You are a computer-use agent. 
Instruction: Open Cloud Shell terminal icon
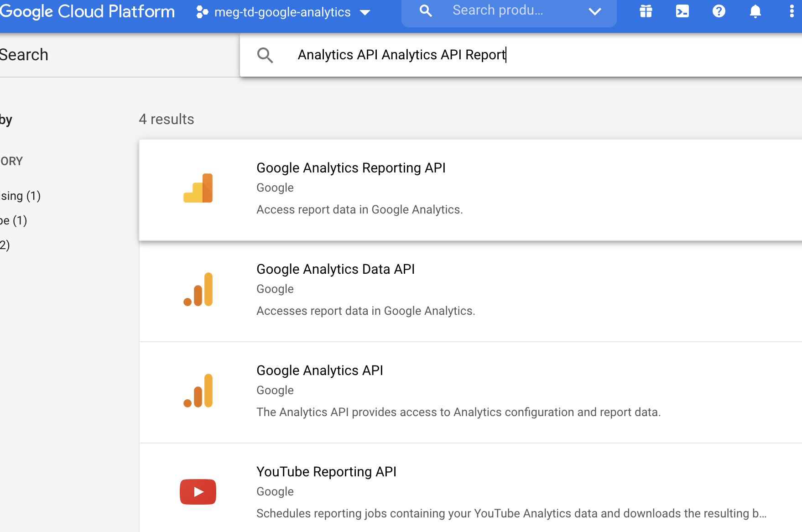pyautogui.click(x=682, y=11)
